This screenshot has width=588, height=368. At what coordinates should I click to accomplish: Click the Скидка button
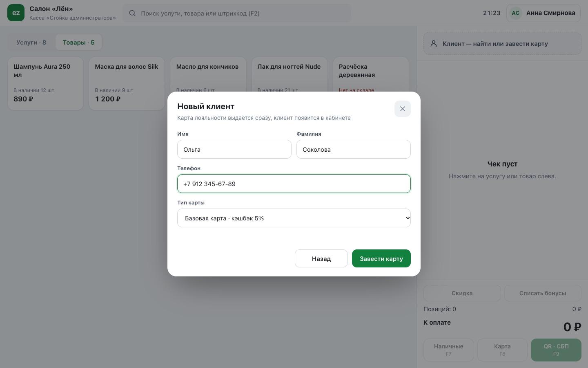click(x=462, y=293)
